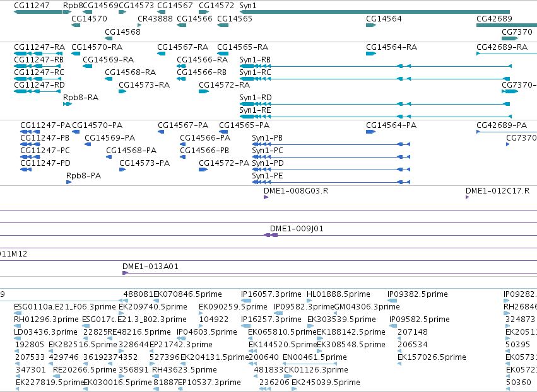Screen dimensions: 537x392
Task: Click EST RH01296.3prime
Action: (46, 320)
